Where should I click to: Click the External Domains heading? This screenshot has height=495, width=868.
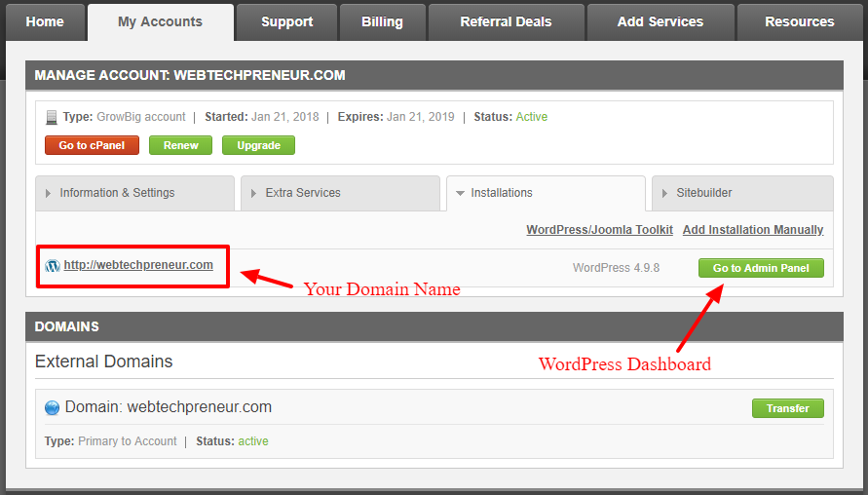pyautogui.click(x=103, y=362)
